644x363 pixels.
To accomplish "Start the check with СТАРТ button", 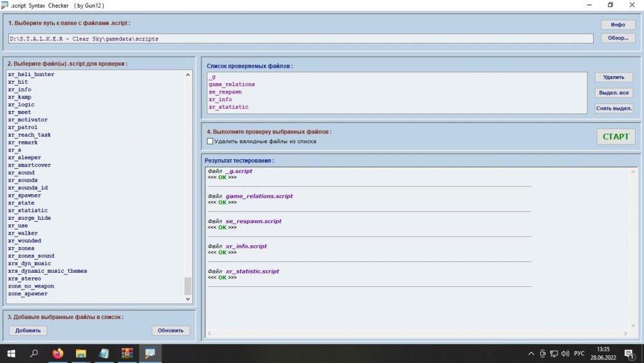I will point(616,137).
